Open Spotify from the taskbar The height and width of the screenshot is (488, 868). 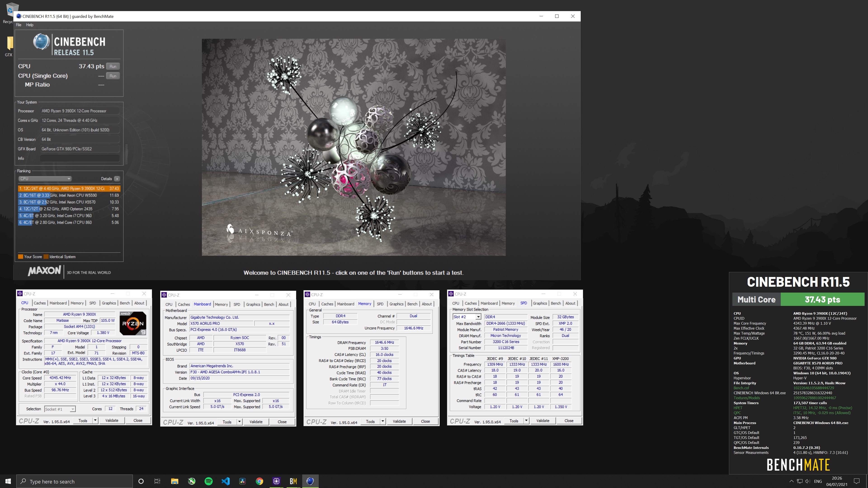(209, 481)
